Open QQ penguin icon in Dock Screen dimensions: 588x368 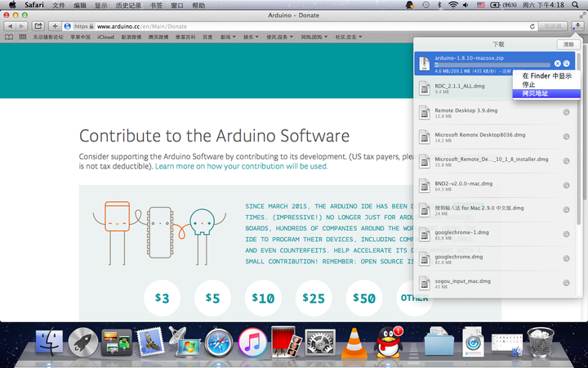389,342
